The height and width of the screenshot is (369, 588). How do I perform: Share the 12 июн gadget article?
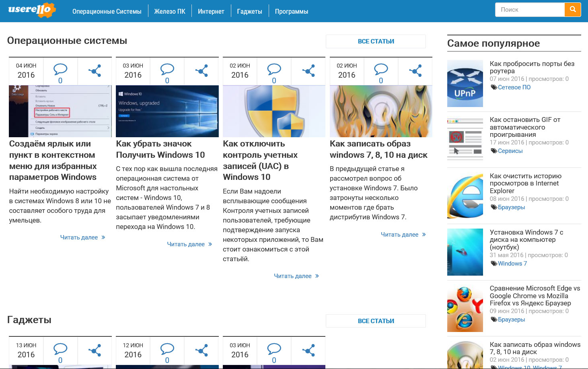(x=201, y=350)
